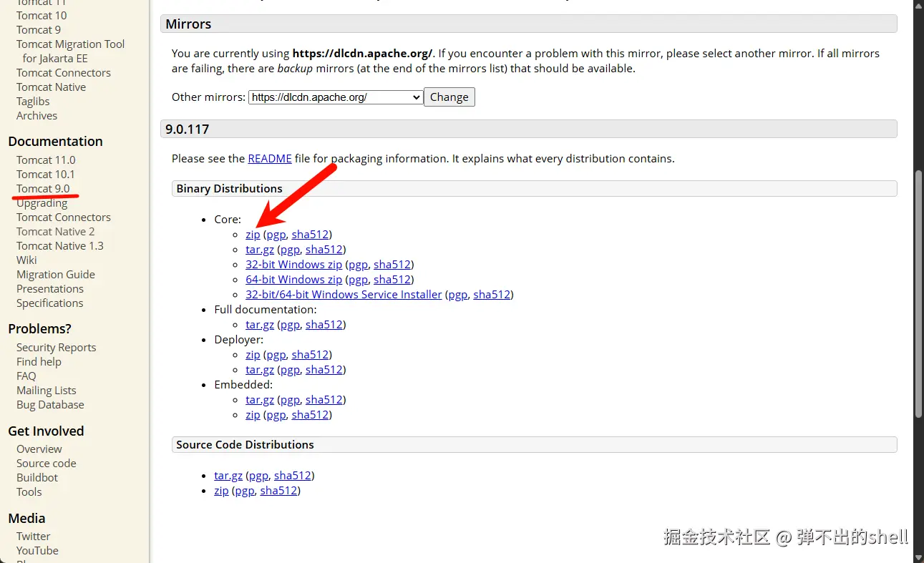Open sha512 for 32-bit Windows zip
Viewport: 924px width, 563px height.
point(392,265)
